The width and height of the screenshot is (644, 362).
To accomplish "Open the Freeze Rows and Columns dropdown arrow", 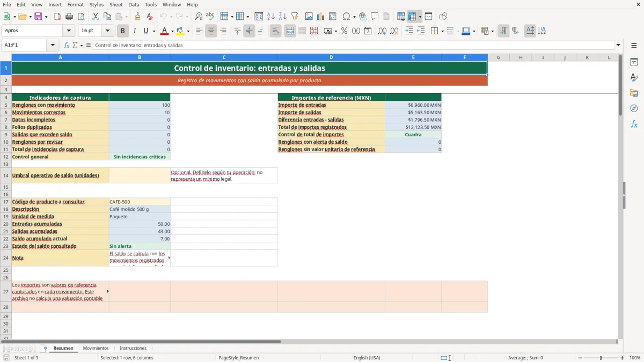I will 420,17.
